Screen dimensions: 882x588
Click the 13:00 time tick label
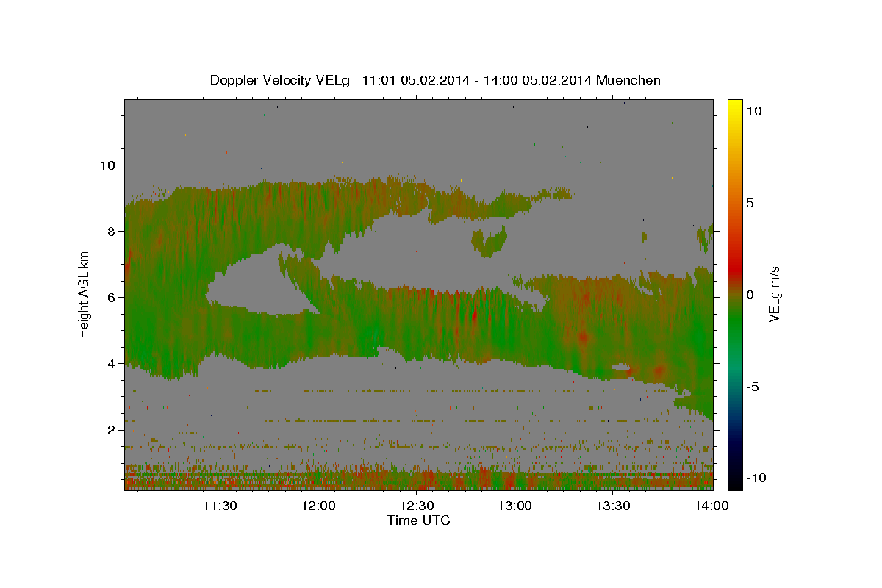click(515, 506)
